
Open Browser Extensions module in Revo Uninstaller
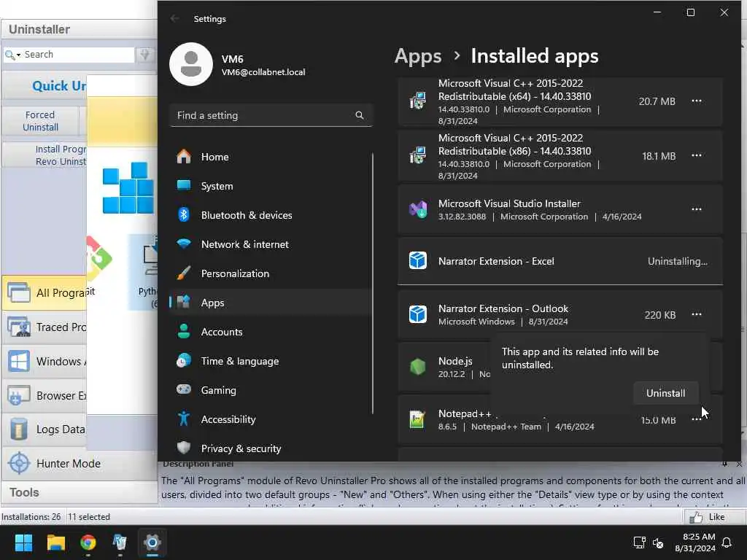point(44,395)
